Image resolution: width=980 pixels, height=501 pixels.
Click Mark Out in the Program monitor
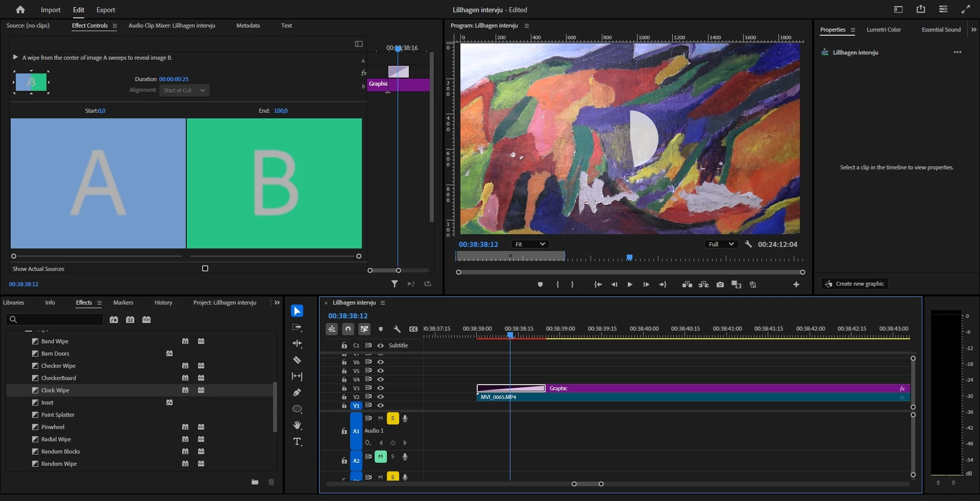point(572,285)
